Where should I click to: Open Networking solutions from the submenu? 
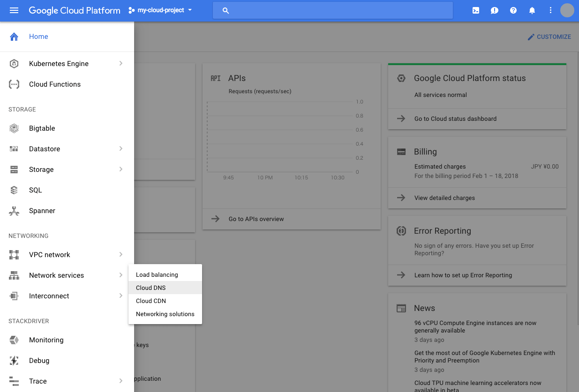tap(165, 314)
